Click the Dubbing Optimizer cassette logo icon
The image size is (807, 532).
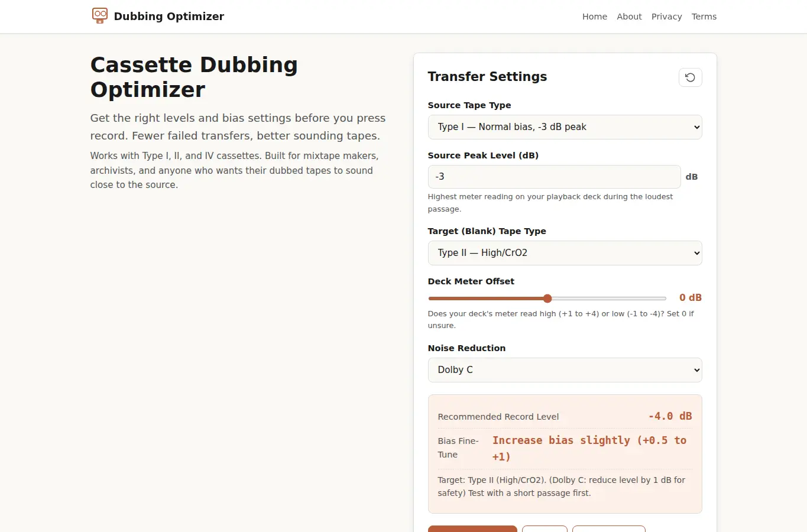[x=100, y=16]
